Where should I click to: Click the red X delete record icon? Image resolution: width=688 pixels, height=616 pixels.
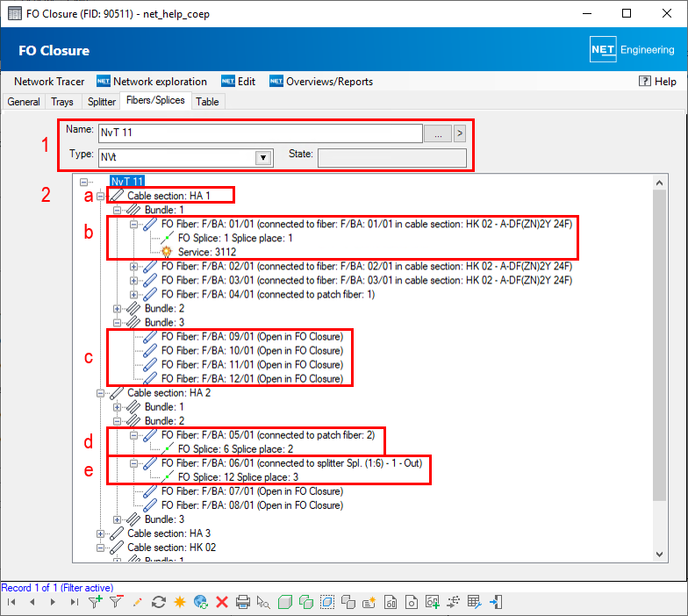(222, 602)
